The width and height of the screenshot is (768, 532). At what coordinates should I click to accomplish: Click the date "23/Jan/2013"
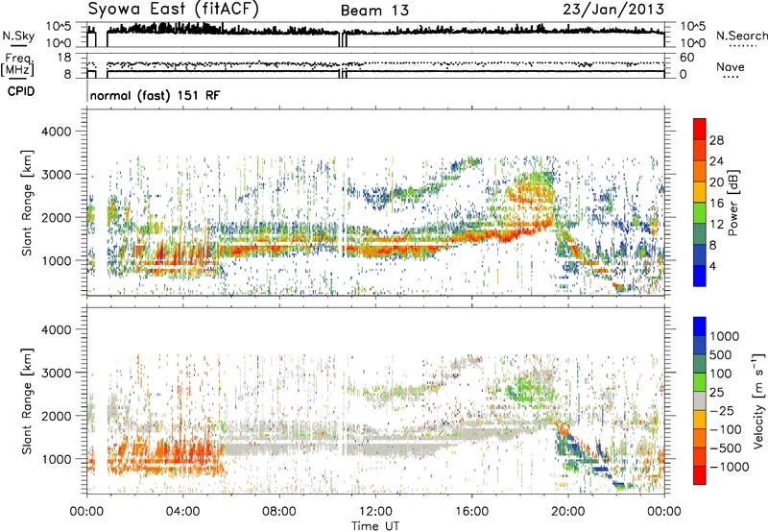coord(613,9)
